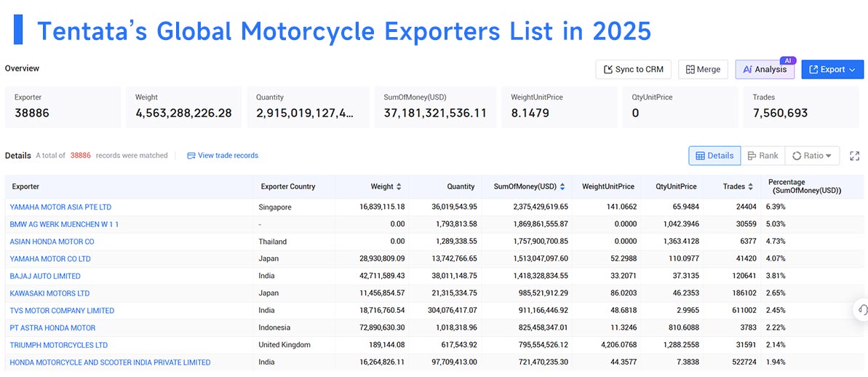Click the Trades 7,560,693 overview value
The image size is (868, 377).
(x=780, y=114)
